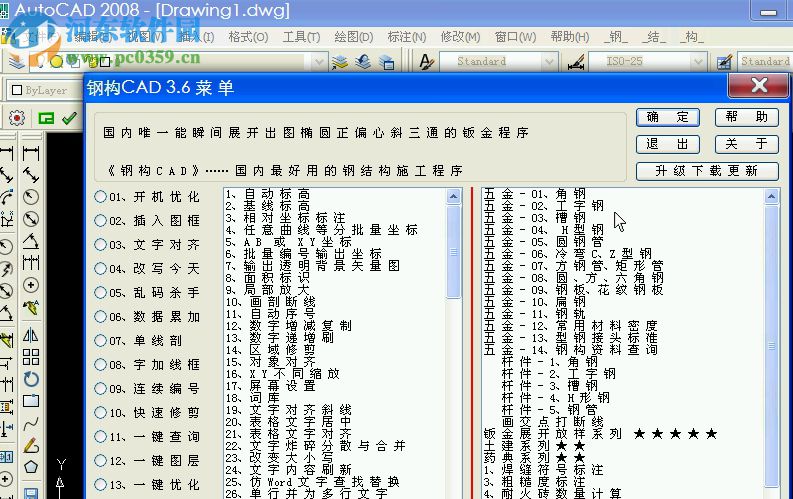Image resolution: width=793 pixels, height=499 pixels.
Task: Select list item 14、区域修剪
Action: (x=271, y=350)
